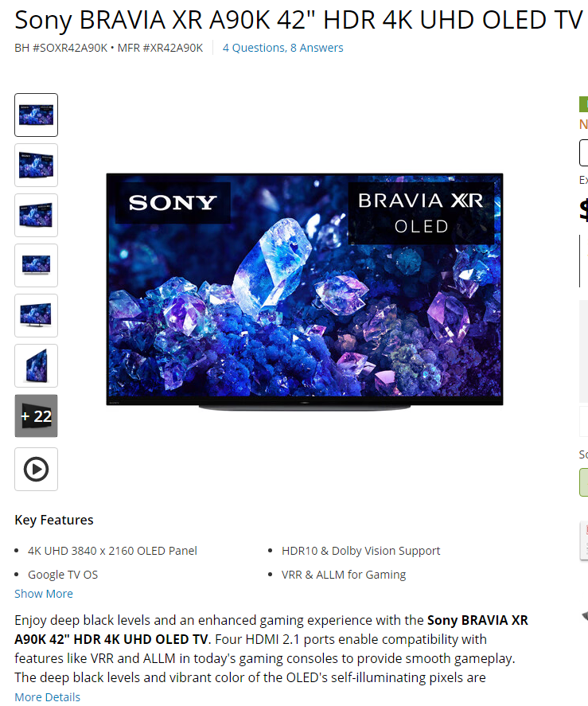Viewport: 588px width, 706px height.
Task: Select the first front-view TV thumbnail
Action: pos(36,115)
